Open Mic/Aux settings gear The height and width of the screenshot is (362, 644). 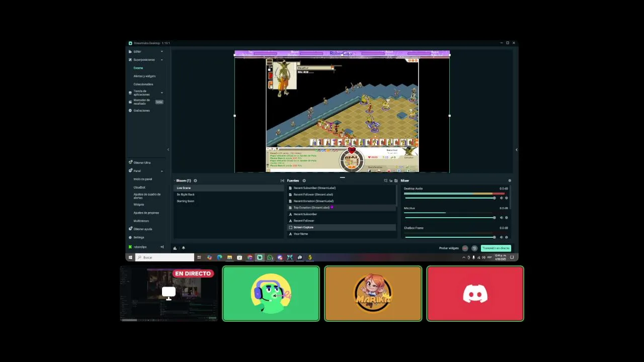[506, 218]
